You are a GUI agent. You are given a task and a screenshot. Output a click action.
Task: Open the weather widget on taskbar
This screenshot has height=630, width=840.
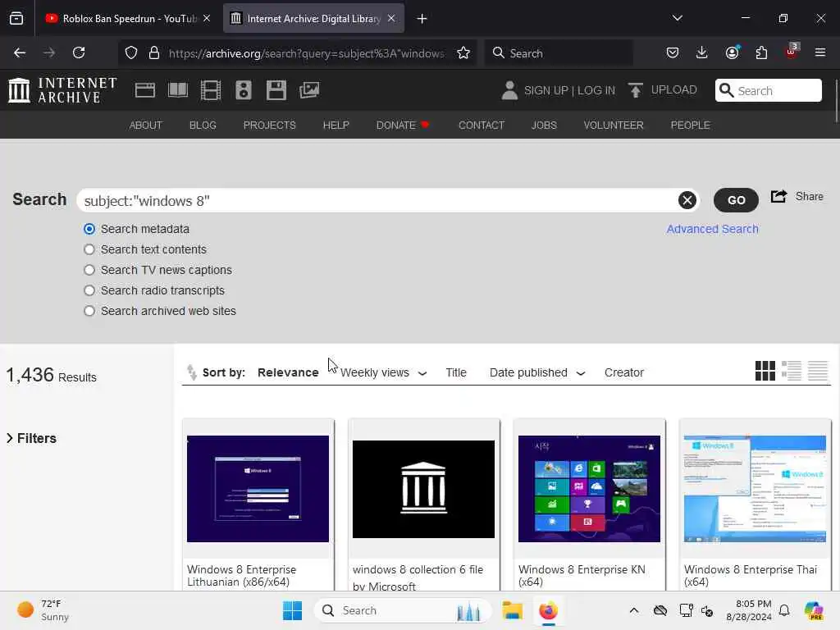[x=43, y=610]
